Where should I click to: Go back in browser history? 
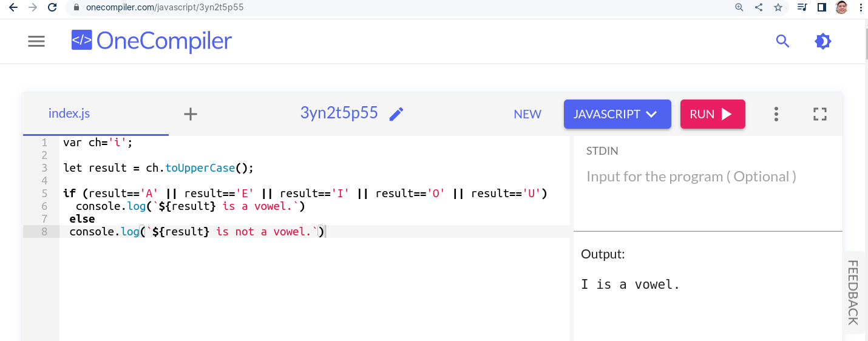(13, 7)
